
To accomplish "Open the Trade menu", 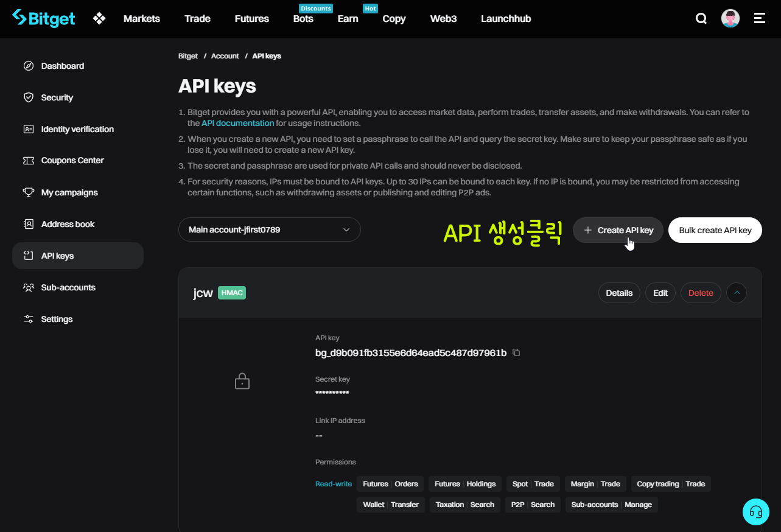I will click(x=197, y=19).
